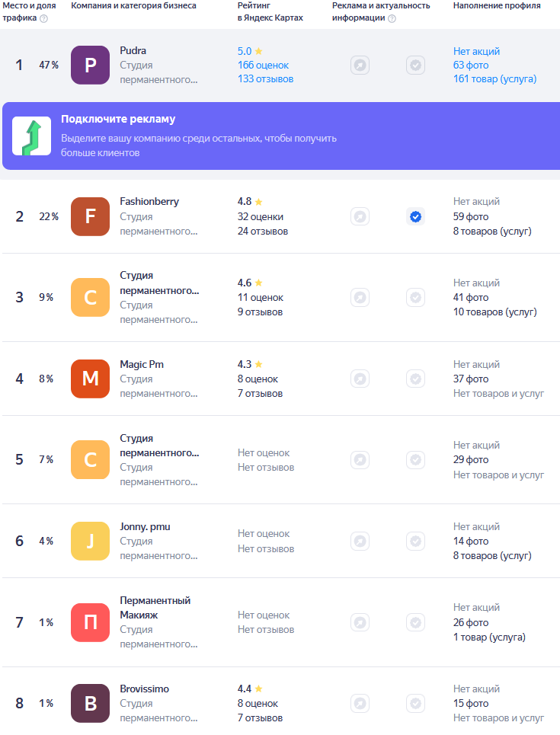Click the Magic Pm company name
Viewport: 560px width, 735px height.
142,364
